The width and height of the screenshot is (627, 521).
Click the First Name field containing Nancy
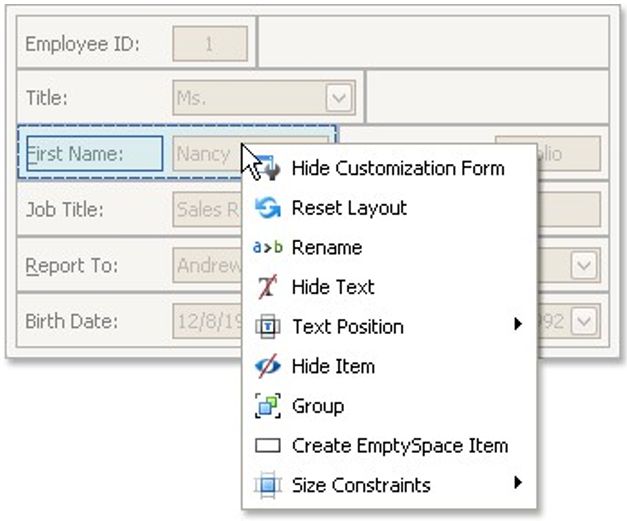click(x=205, y=154)
